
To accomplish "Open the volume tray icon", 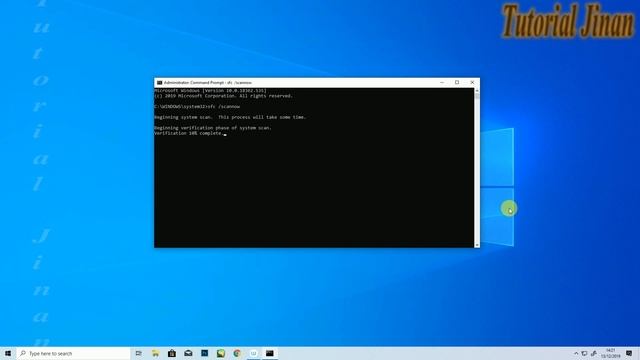I will tap(593, 353).
